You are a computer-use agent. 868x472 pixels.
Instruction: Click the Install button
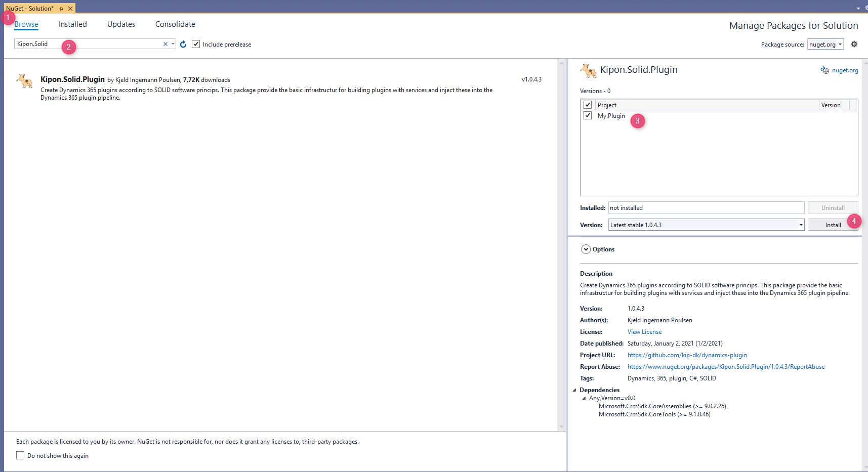[833, 225]
